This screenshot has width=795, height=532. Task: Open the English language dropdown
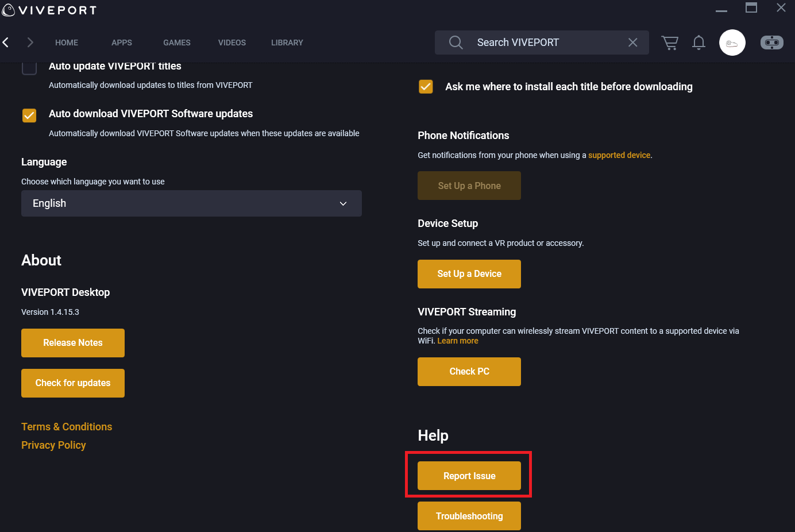[191, 203]
